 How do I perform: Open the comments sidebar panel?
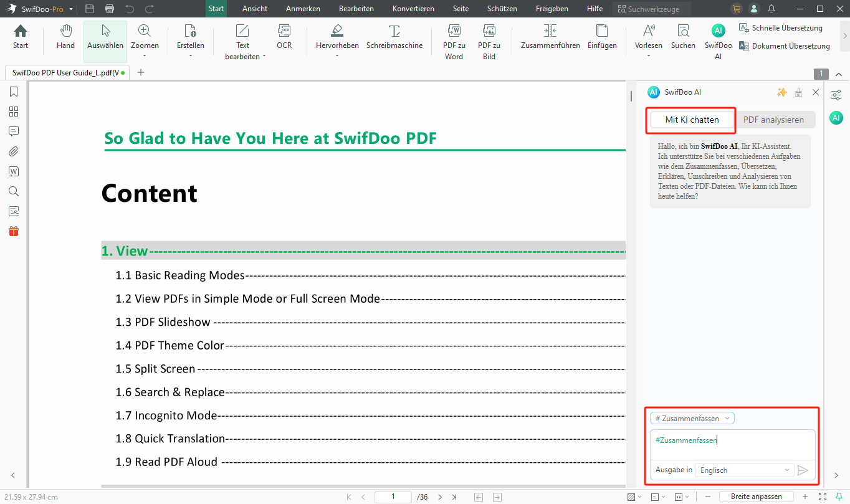14,131
